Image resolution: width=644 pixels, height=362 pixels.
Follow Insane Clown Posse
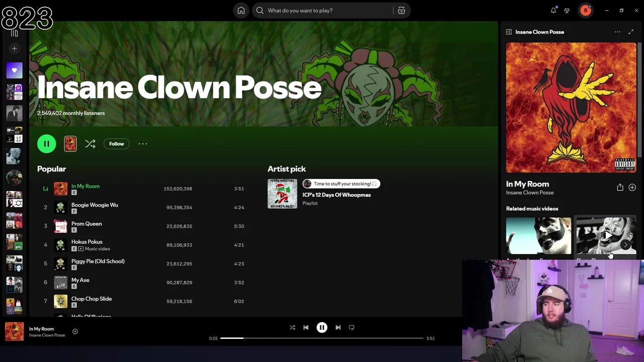116,144
